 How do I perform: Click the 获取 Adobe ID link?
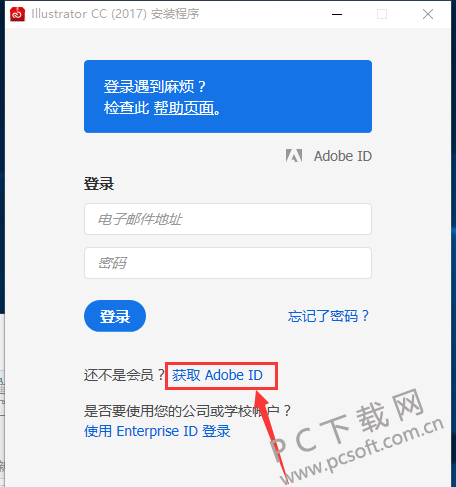[217, 375]
